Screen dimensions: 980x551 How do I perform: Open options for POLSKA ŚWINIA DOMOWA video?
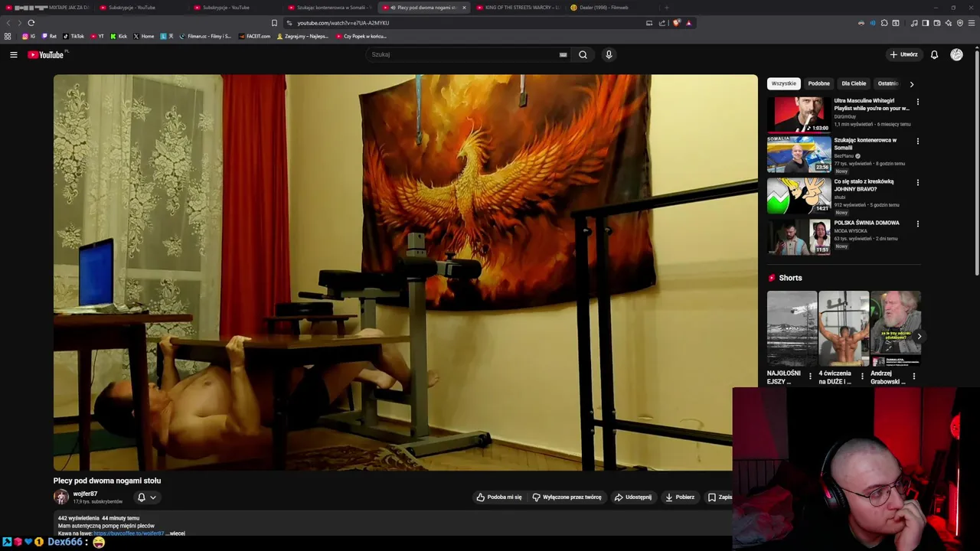917,224
